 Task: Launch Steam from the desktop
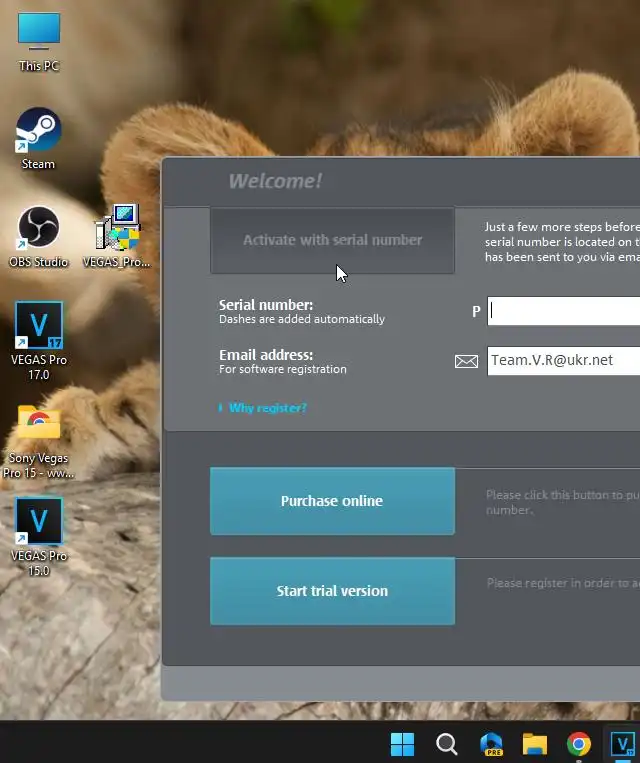coord(38,138)
